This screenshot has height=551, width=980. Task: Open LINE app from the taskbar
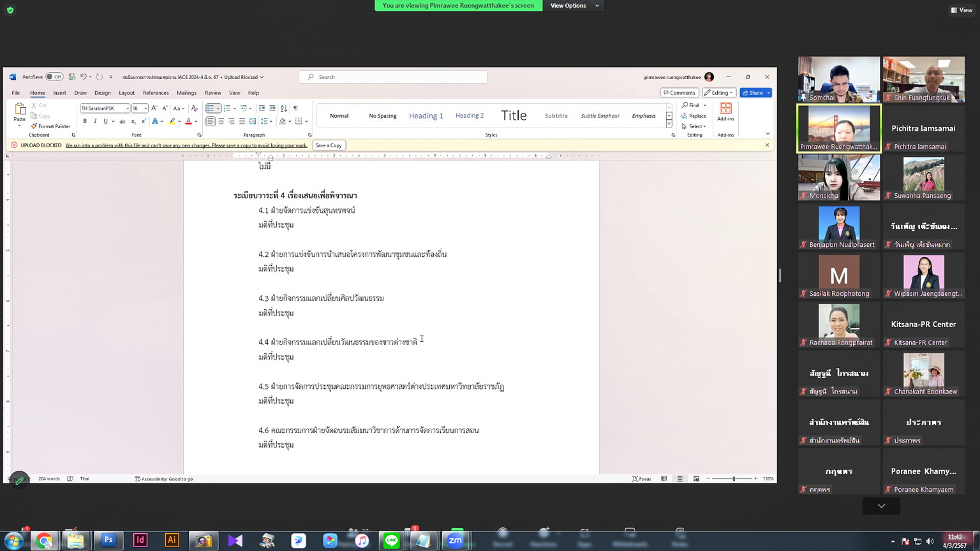click(x=392, y=541)
